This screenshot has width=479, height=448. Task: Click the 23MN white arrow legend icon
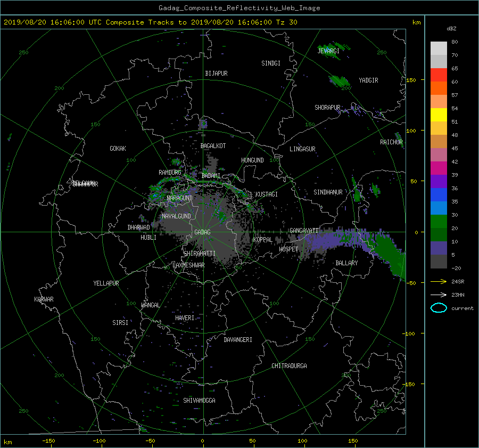[x=439, y=295]
